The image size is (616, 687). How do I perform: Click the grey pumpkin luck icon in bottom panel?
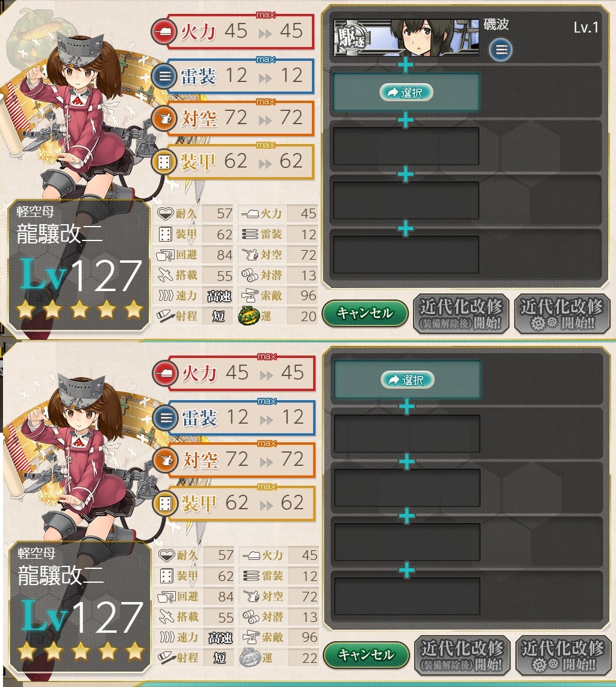(x=250, y=657)
